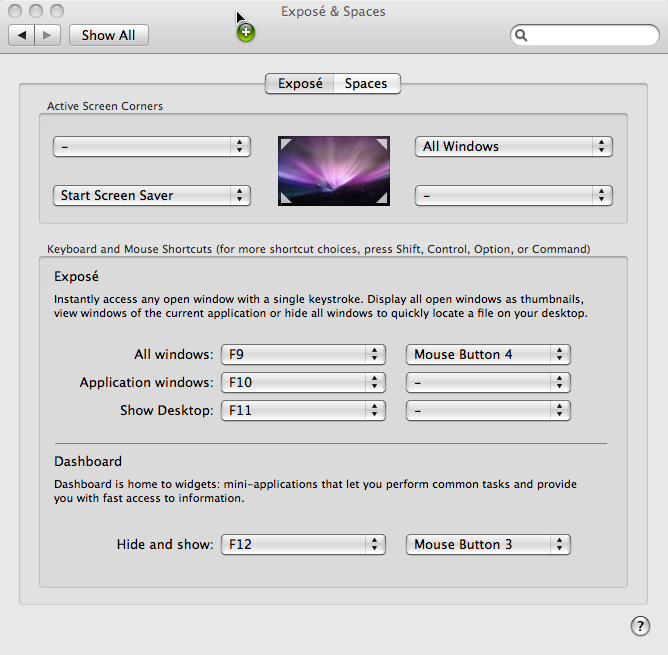Click the Show Desktop label
The image size is (668, 655).
coord(167,410)
